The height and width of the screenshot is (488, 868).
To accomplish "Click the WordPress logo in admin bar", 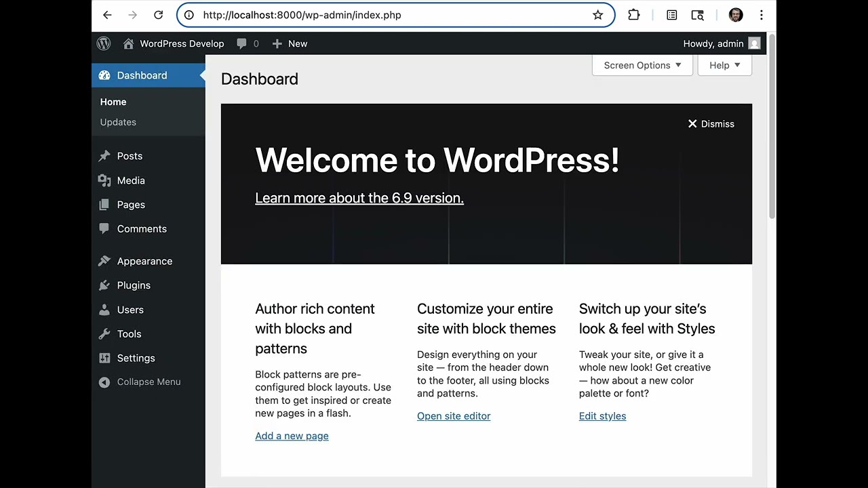I will 104,43.
